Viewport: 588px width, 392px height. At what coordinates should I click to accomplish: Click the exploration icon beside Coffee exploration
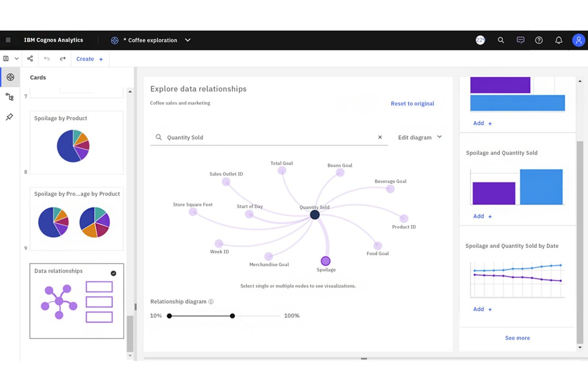click(x=114, y=41)
